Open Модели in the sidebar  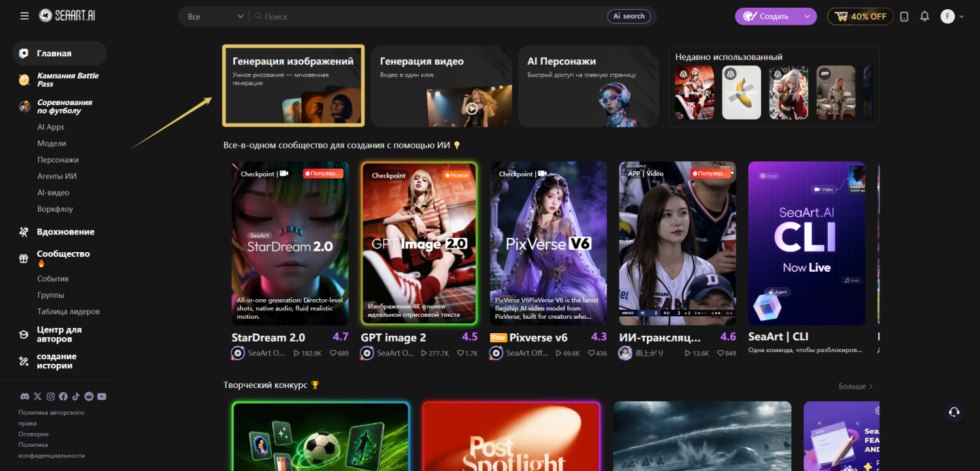click(52, 143)
